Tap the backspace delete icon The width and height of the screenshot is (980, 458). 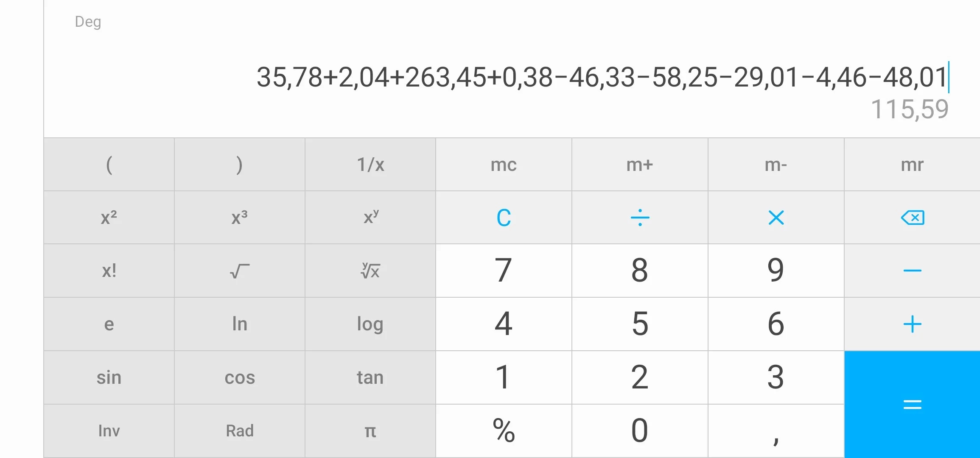(912, 218)
